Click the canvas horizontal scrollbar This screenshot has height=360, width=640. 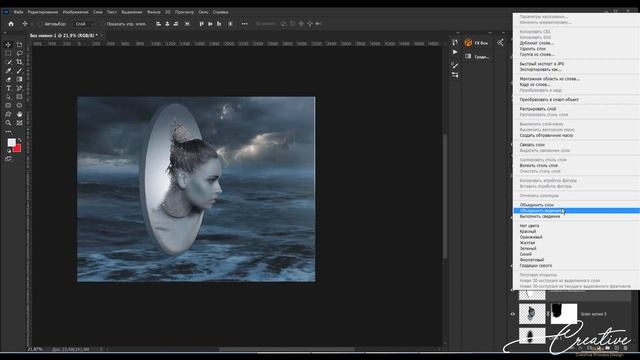tap(287, 349)
